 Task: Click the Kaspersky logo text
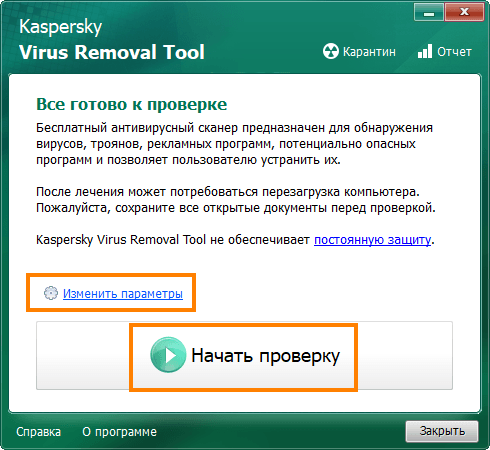pyautogui.click(x=60, y=27)
